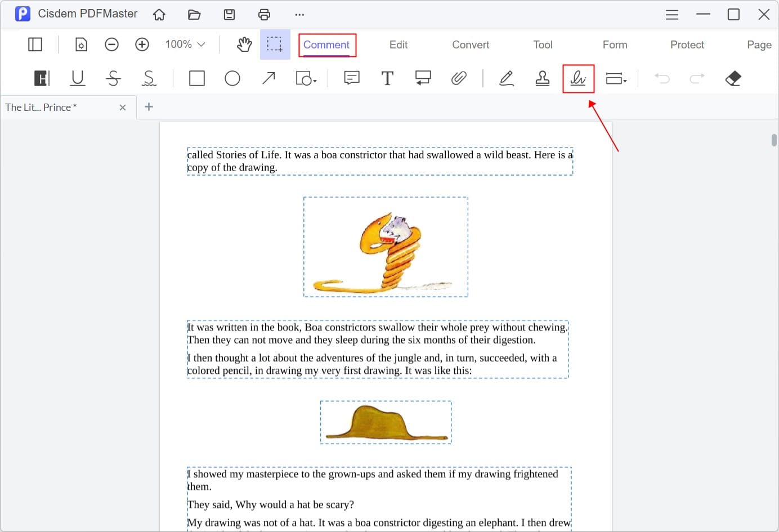Pick the Strikethrough annotation tool
779x532 pixels.
point(113,78)
